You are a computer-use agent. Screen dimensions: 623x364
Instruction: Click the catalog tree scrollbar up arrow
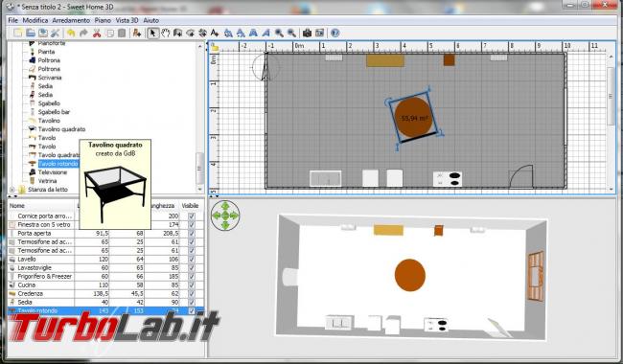200,46
